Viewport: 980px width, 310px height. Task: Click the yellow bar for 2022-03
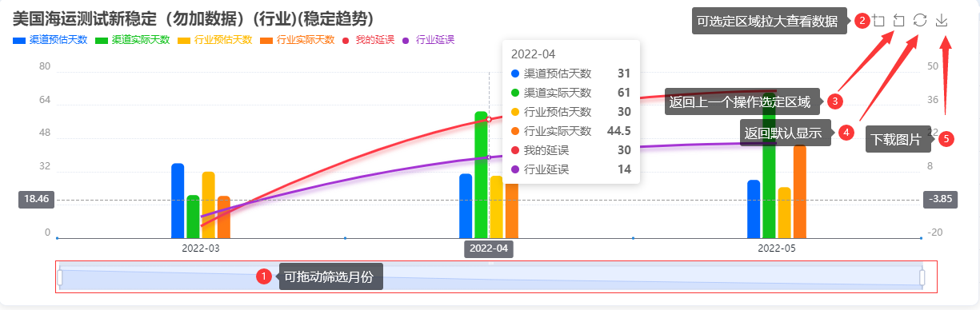[208, 205]
